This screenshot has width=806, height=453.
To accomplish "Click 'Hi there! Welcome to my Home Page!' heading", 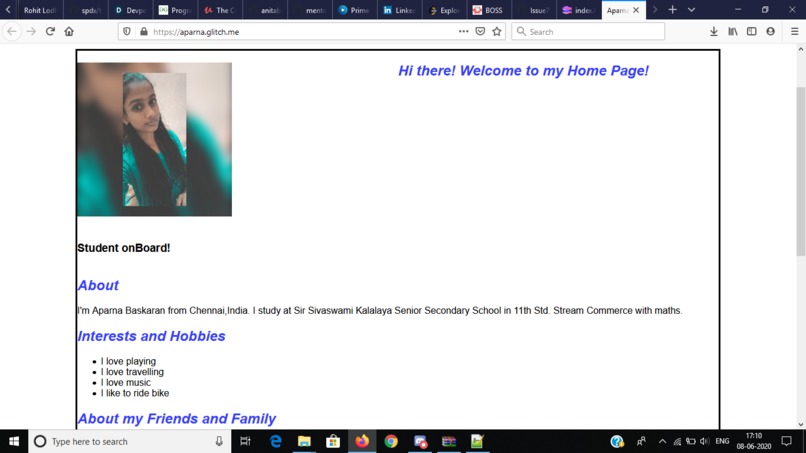I will 523,70.
